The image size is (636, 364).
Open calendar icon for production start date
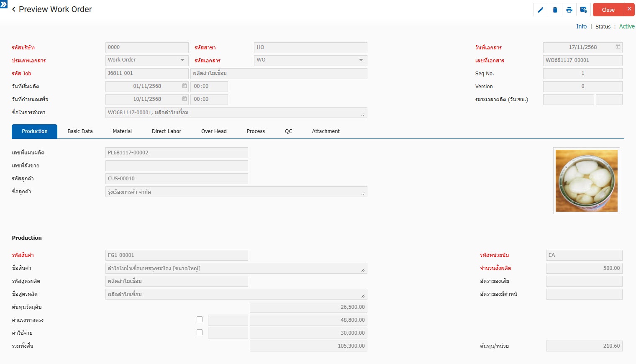184,86
